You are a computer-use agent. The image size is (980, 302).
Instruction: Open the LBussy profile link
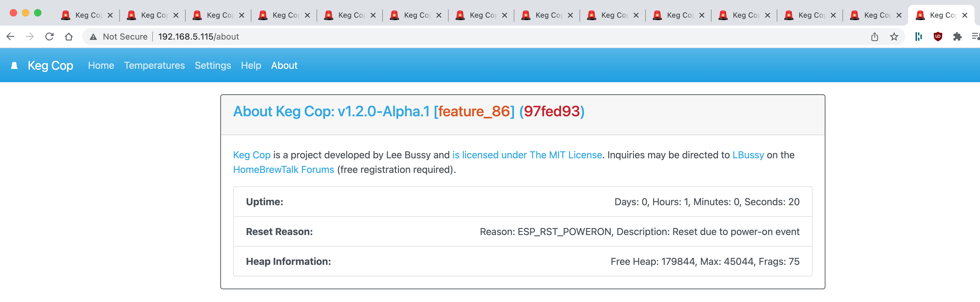[748, 155]
